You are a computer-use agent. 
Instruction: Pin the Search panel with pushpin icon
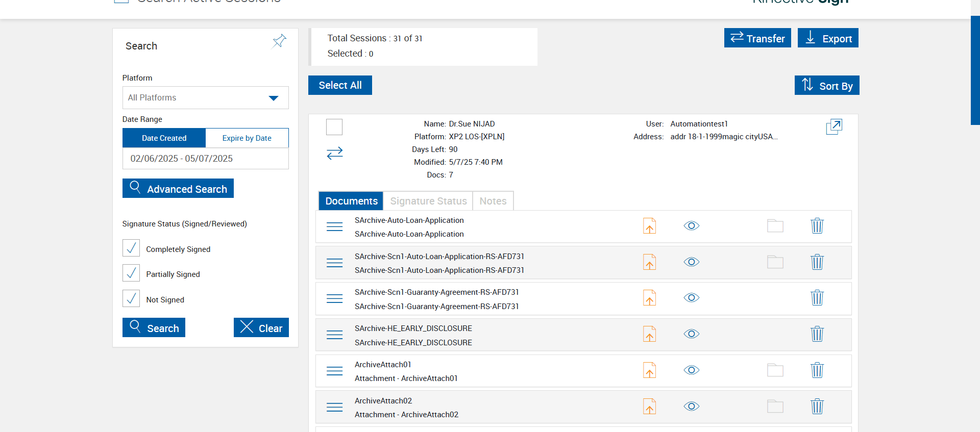(x=279, y=41)
